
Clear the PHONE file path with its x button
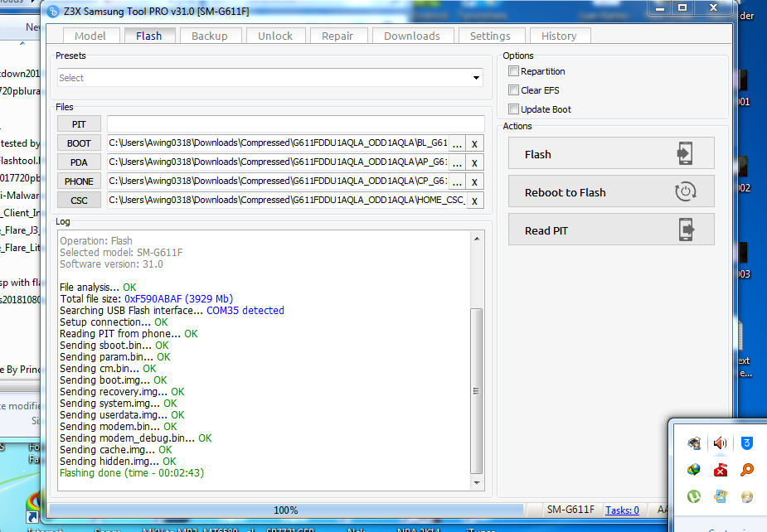474,182
